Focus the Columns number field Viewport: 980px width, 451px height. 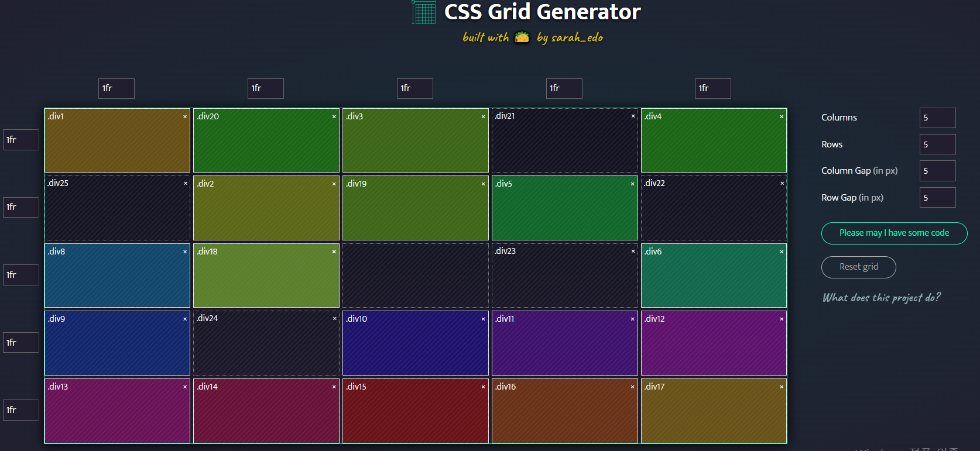937,118
